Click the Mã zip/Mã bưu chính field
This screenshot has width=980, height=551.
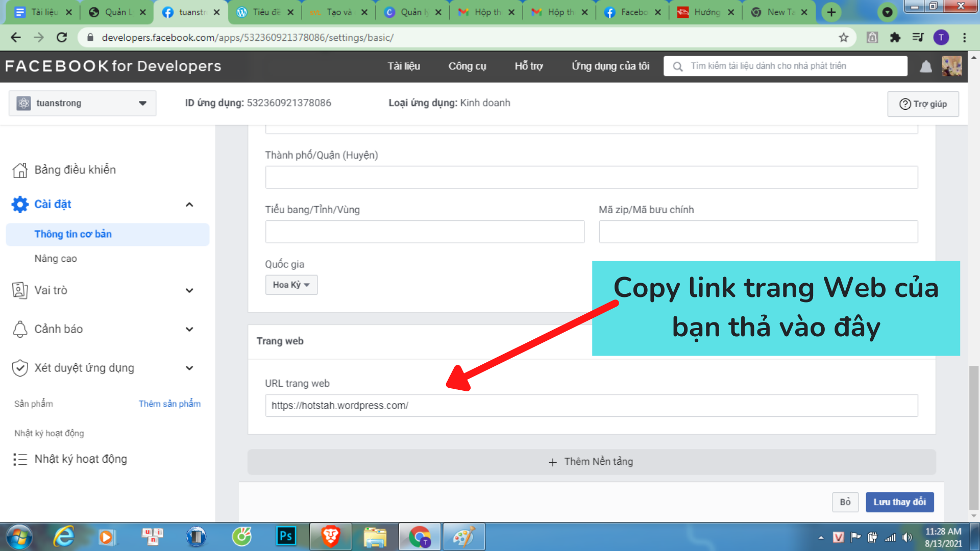click(758, 232)
